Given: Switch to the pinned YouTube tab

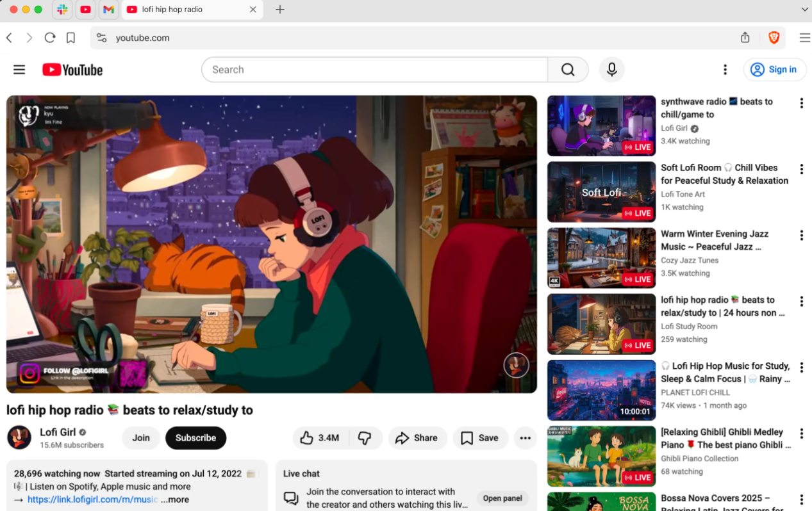Looking at the screenshot, I should pos(85,10).
